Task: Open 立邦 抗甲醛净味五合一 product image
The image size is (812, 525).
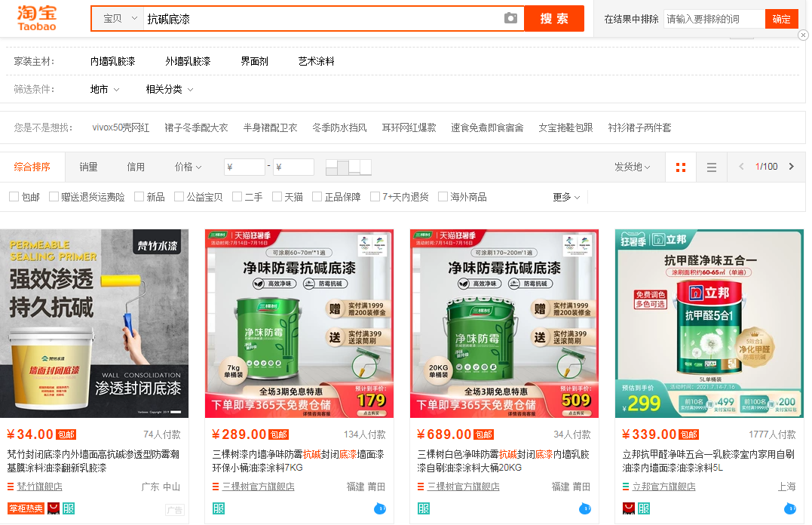Action: [709, 324]
